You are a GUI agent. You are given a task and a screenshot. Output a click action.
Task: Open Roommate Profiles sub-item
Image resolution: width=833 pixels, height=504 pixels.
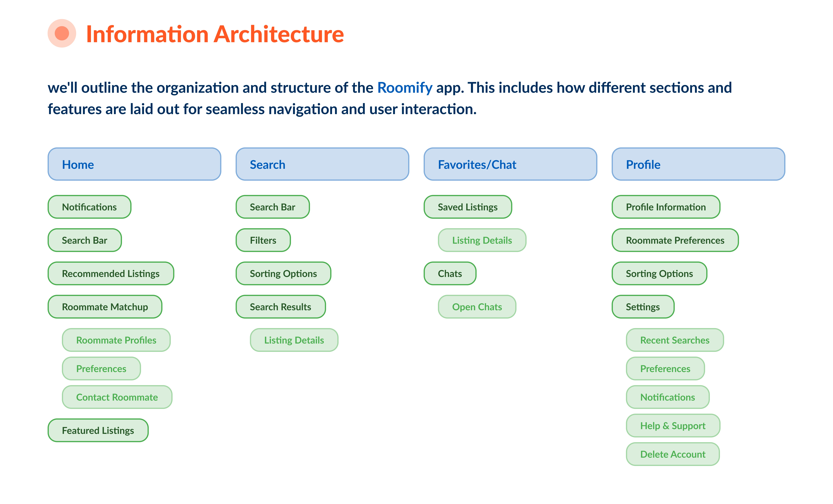[116, 340]
